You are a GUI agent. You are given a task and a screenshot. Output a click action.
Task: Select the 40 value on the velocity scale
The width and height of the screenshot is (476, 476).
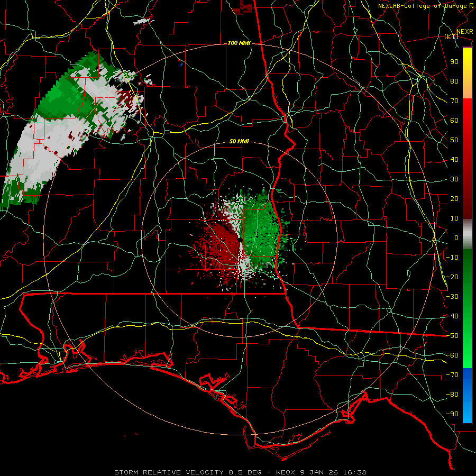tap(454, 160)
